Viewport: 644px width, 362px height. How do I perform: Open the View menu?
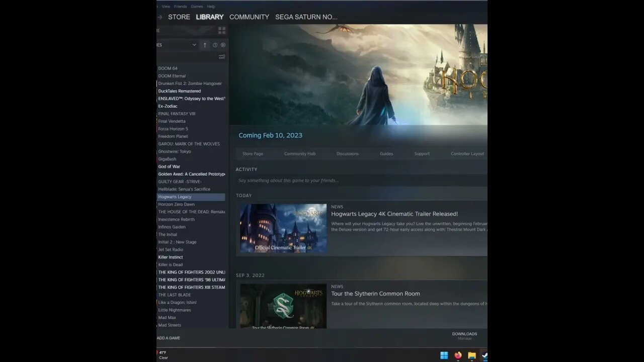166,7
